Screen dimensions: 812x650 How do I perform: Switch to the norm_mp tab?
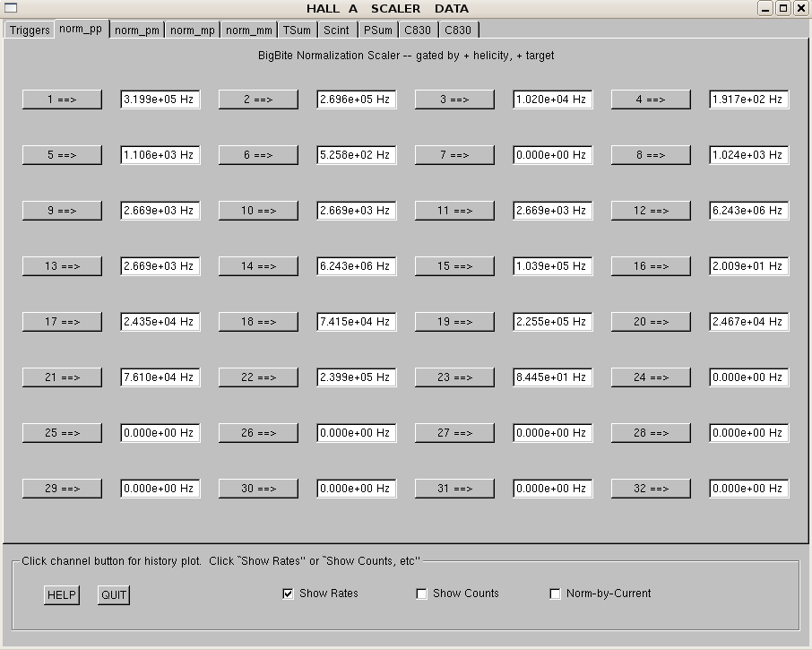[193, 30]
